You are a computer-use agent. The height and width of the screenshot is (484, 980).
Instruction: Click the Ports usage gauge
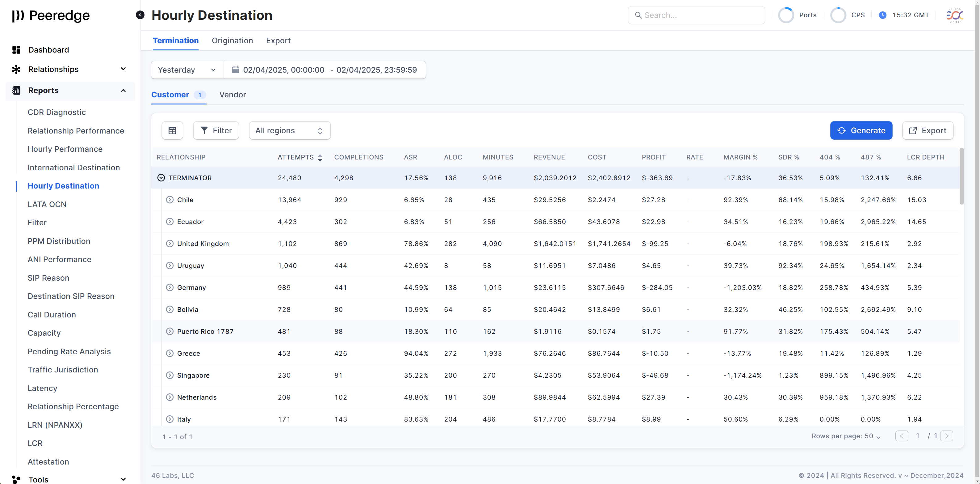pyautogui.click(x=785, y=15)
